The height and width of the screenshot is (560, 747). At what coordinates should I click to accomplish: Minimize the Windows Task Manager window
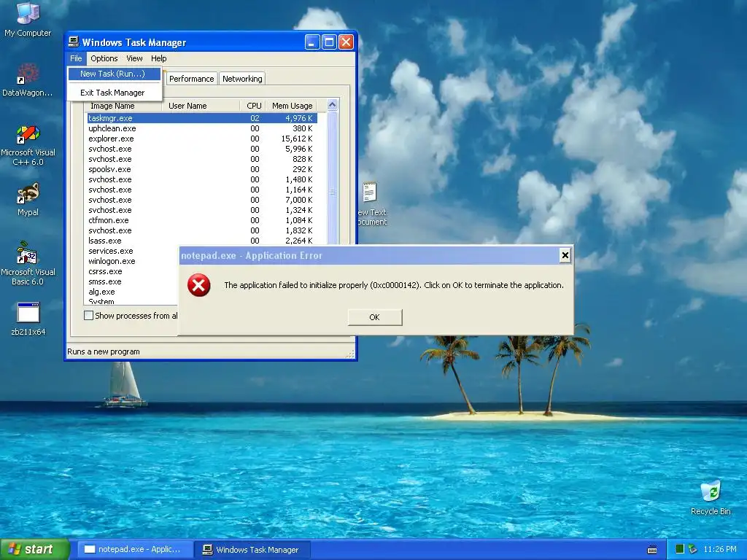click(312, 42)
